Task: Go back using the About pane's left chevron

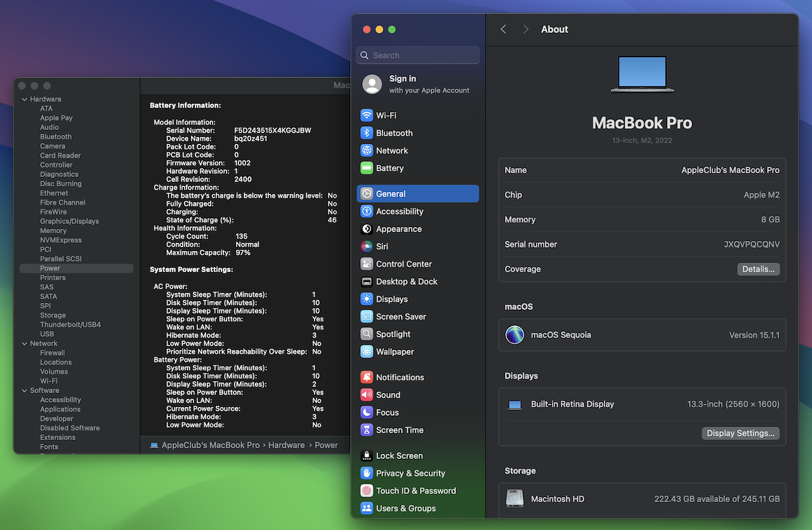Action: click(x=504, y=29)
